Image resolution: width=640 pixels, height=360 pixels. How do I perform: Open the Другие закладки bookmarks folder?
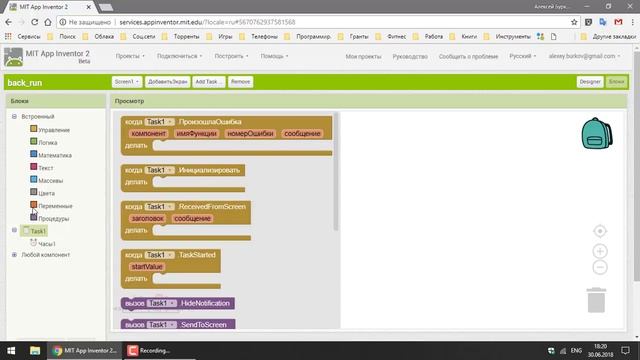(x=609, y=36)
